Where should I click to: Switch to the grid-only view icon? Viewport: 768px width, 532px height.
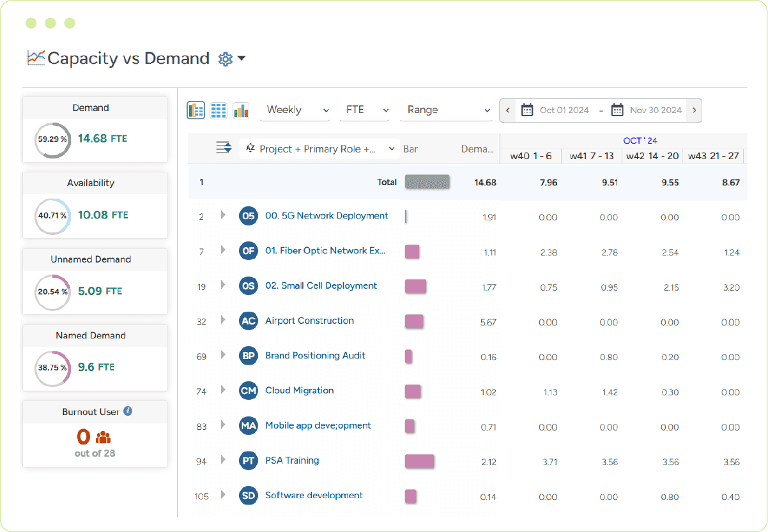pos(217,109)
